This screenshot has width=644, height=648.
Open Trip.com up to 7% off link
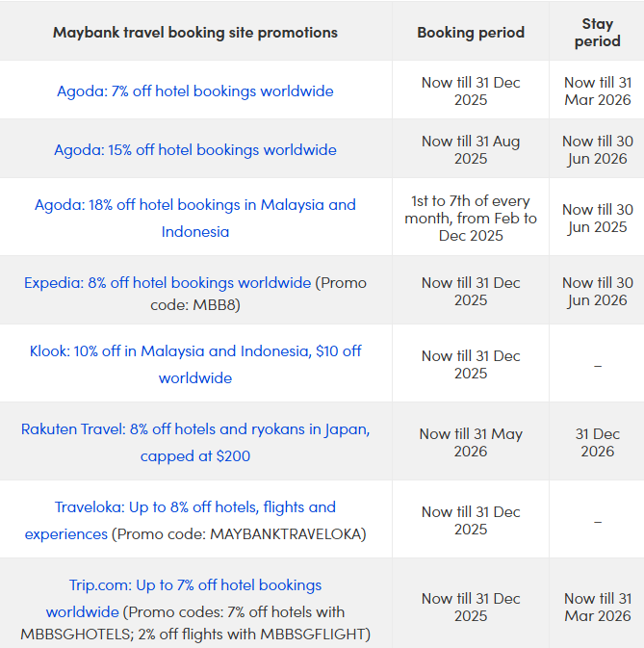tap(195, 585)
